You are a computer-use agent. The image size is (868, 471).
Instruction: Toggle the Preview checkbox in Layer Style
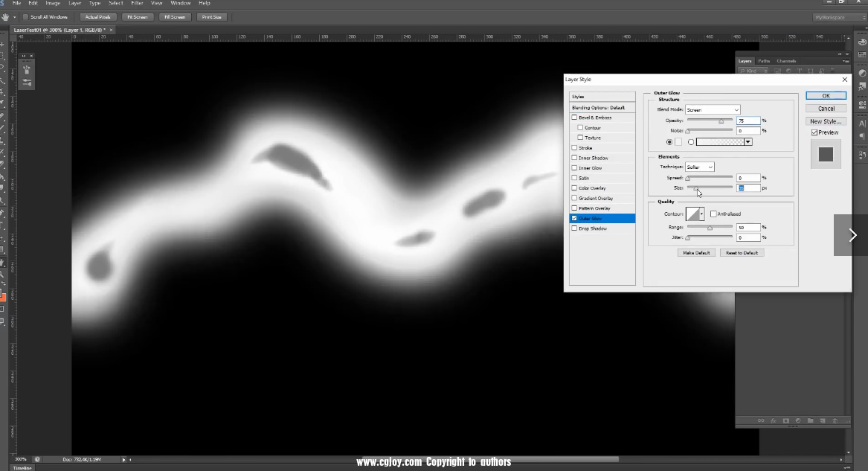click(814, 132)
